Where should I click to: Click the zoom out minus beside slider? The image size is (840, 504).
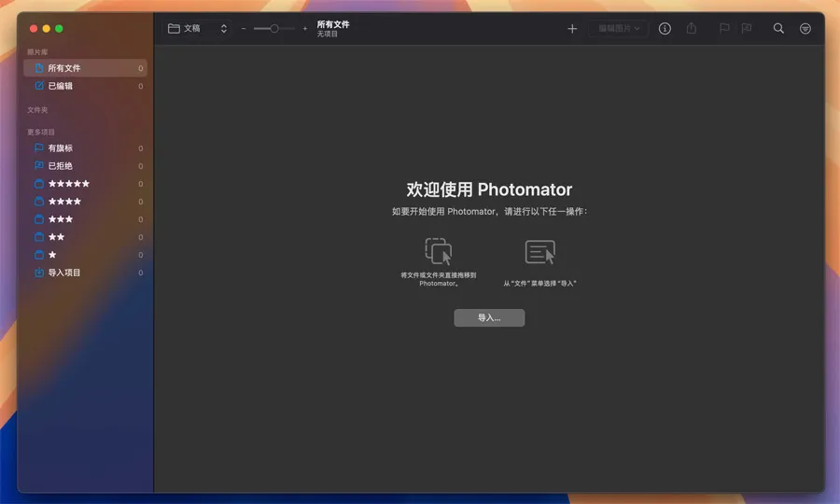[x=244, y=29]
